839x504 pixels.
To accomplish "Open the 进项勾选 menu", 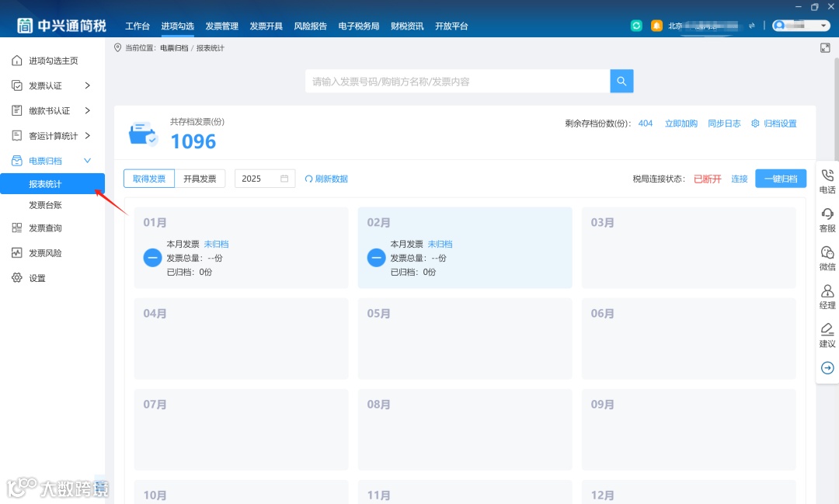I will (178, 26).
